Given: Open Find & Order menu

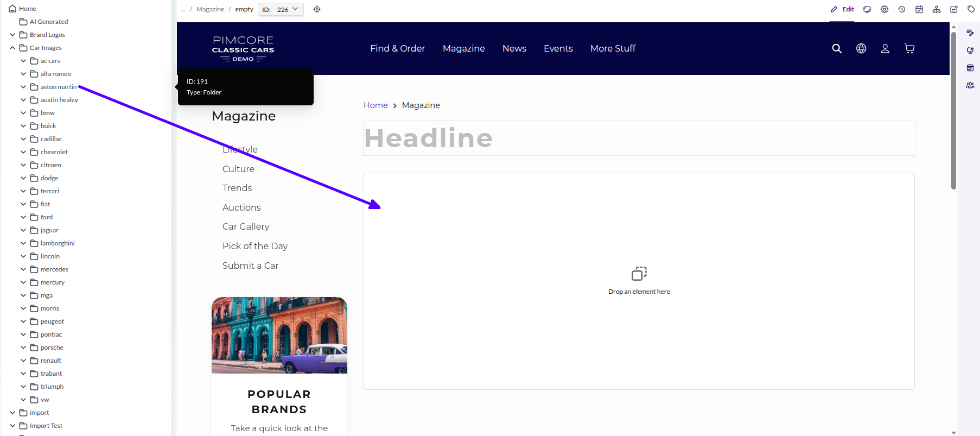Looking at the screenshot, I should [397, 48].
